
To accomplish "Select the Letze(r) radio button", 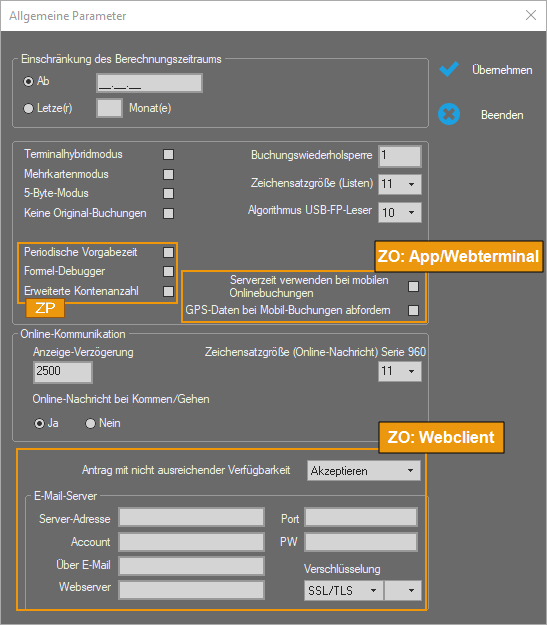I will [28, 108].
